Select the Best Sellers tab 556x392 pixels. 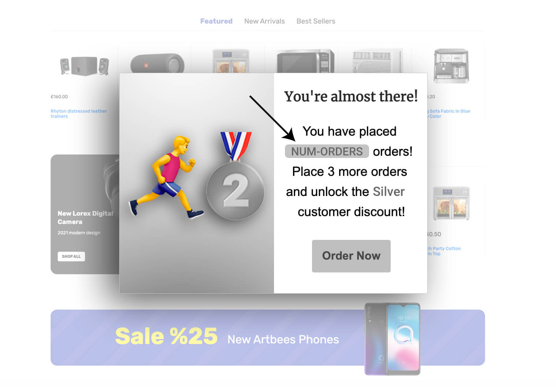(316, 21)
